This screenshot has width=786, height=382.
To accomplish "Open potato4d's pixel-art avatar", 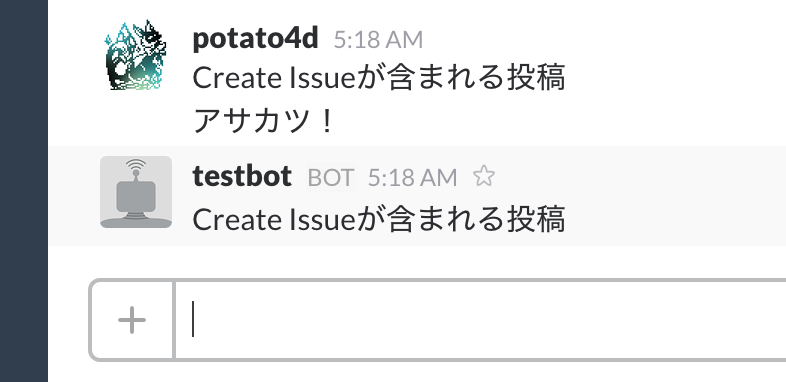I will [x=135, y=55].
